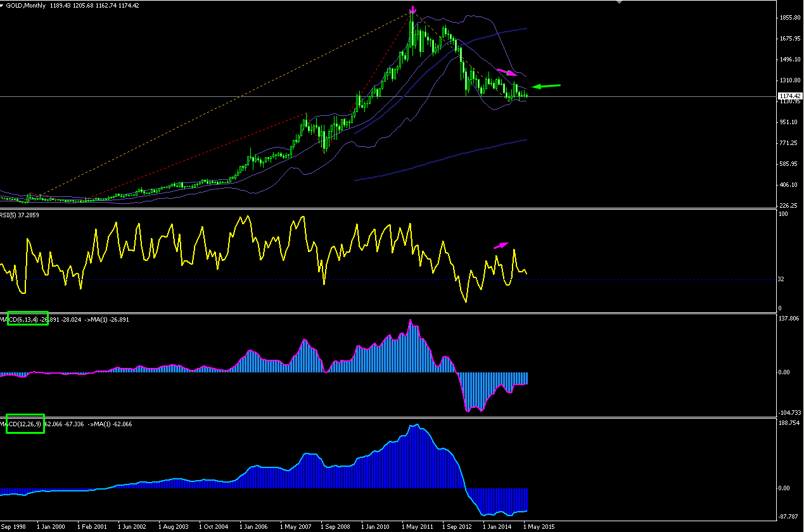
Task: Click the 1 May 2015 date label
Action: tap(538, 526)
